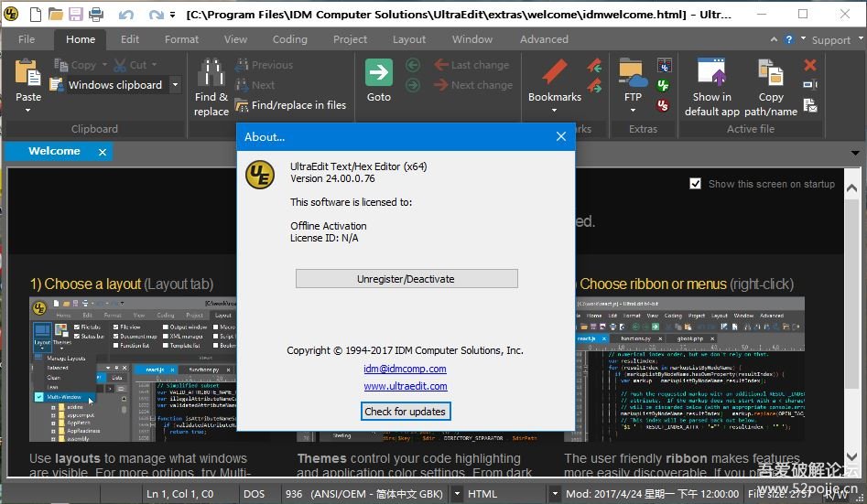The width and height of the screenshot is (867, 504).
Task: Open HTML highlighting dropdown in status bar
Action: tap(555, 494)
